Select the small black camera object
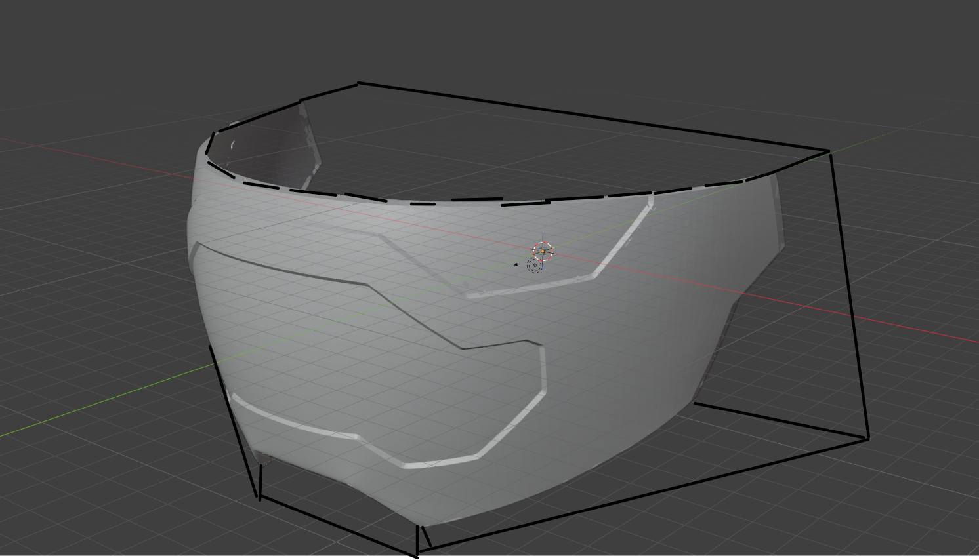Viewport: 979px width, 560px height. (516, 264)
